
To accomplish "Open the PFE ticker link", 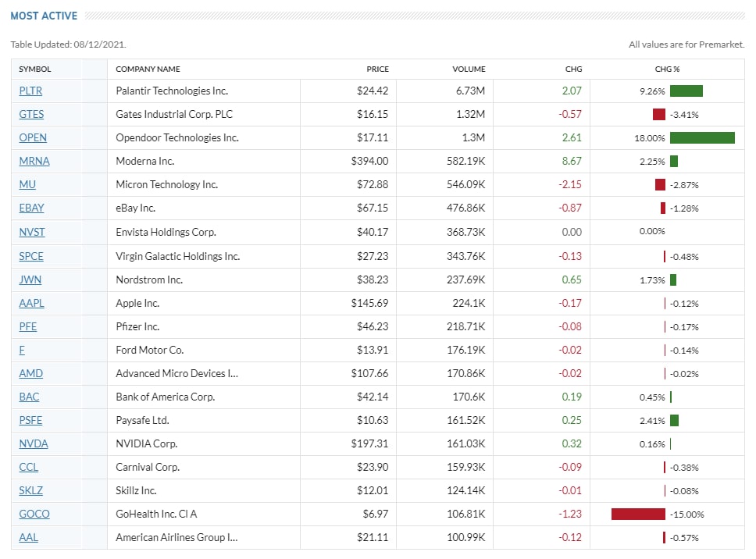I will click(28, 326).
